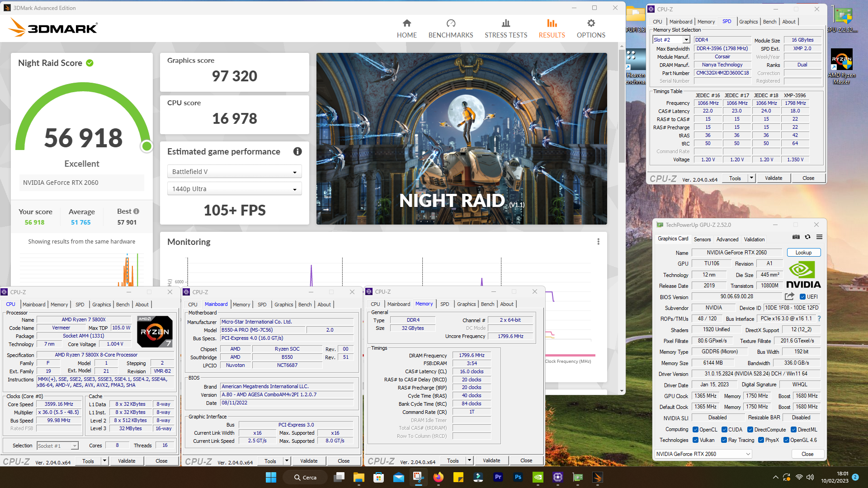Toggle the Ray Tracing checkbox
The image size is (868, 488).
tap(724, 440)
